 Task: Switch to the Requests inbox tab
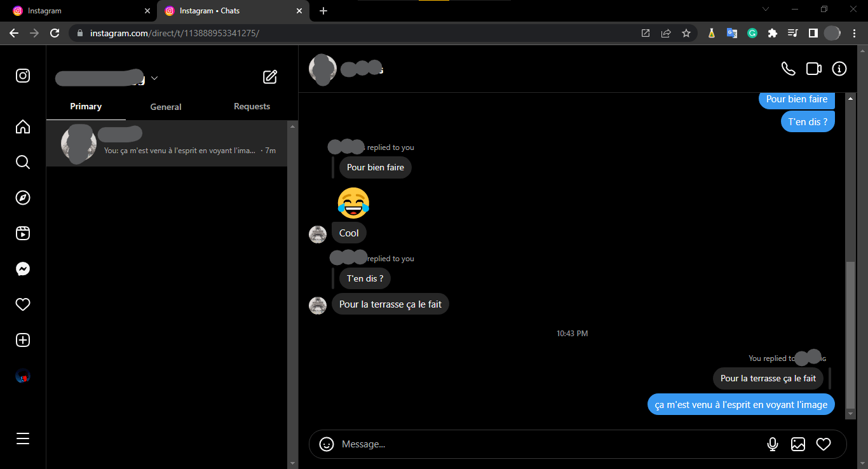tap(252, 107)
